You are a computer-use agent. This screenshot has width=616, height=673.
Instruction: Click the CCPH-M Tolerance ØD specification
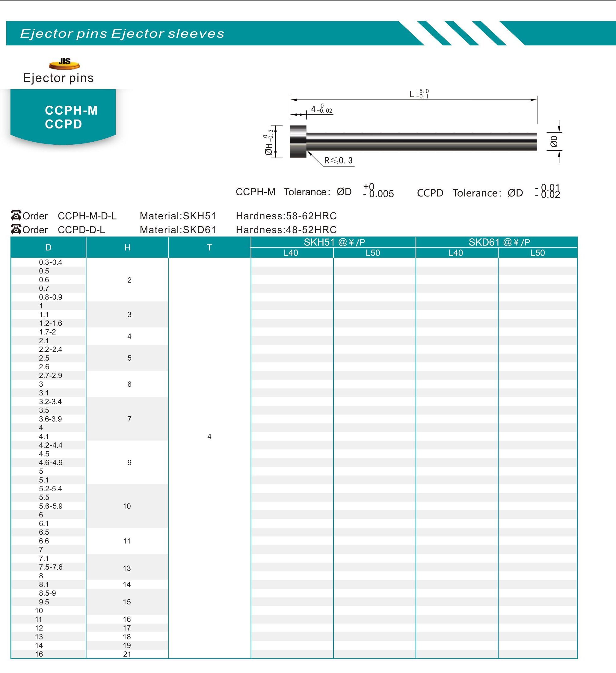[315, 192]
